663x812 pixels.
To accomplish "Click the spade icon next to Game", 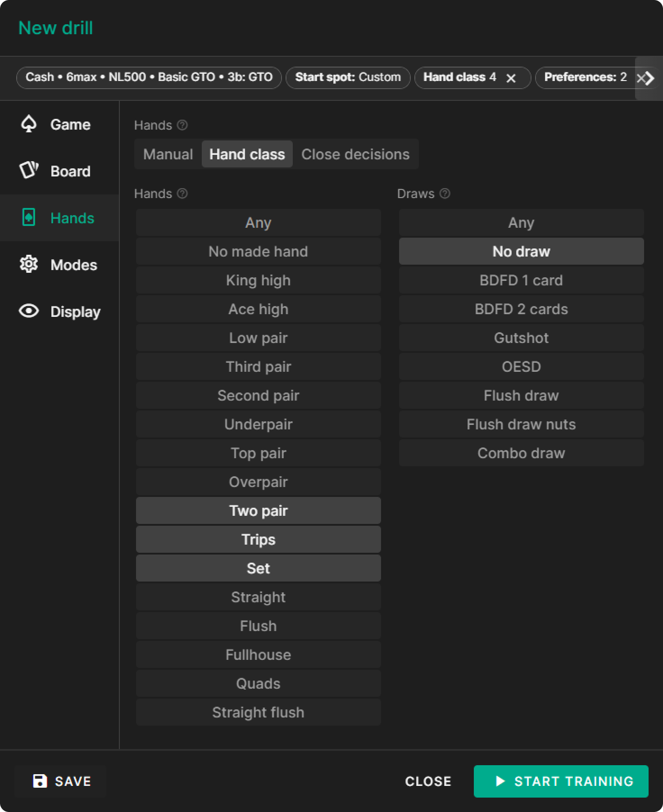I will tap(29, 124).
